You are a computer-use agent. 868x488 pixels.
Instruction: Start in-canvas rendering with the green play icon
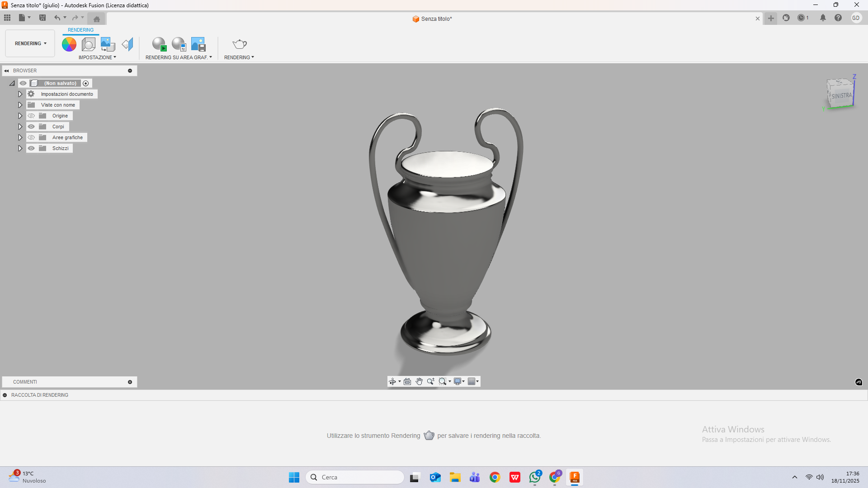pos(159,44)
